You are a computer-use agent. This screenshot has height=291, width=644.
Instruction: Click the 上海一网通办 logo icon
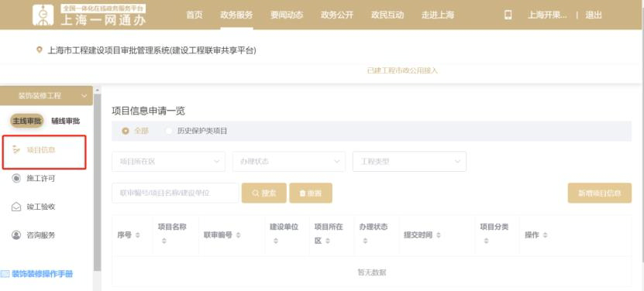[x=43, y=15]
